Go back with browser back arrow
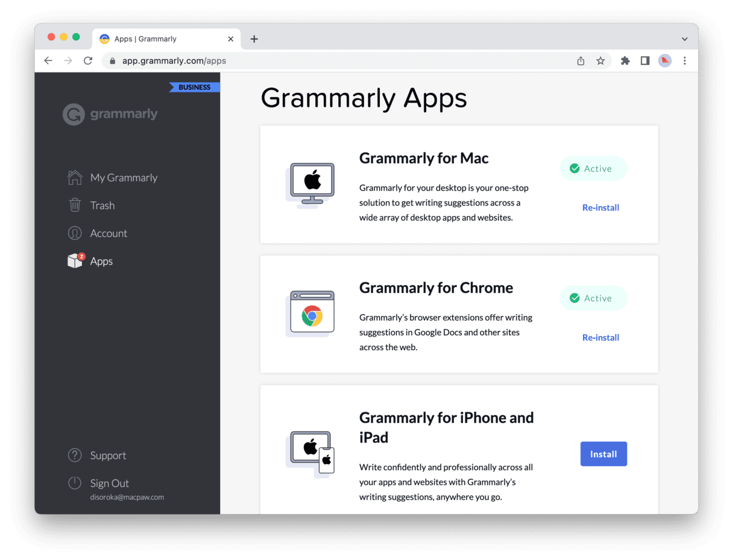 [48, 61]
